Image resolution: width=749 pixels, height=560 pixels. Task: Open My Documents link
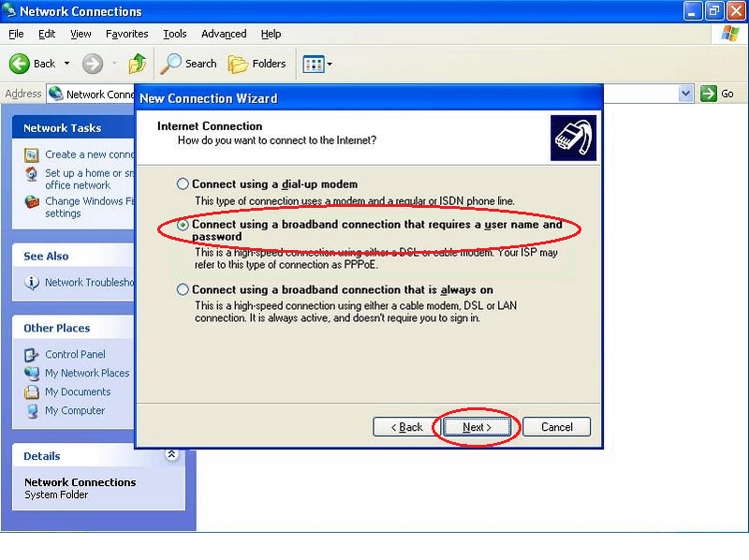(78, 391)
